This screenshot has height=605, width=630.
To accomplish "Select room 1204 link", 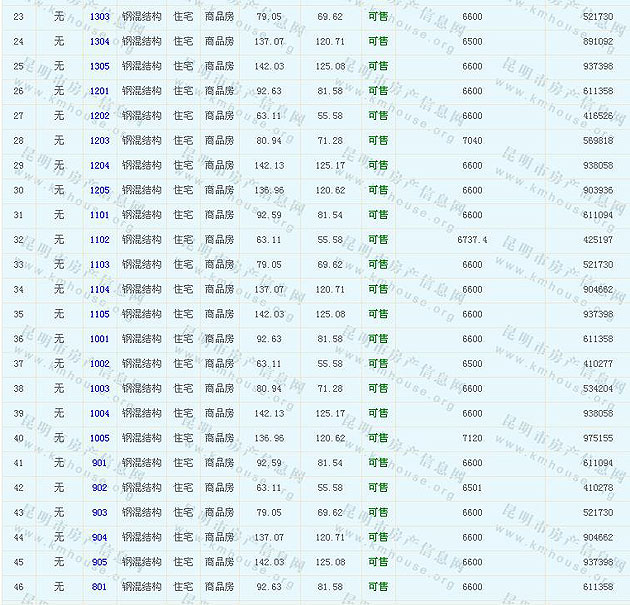I will coord(99,166).
